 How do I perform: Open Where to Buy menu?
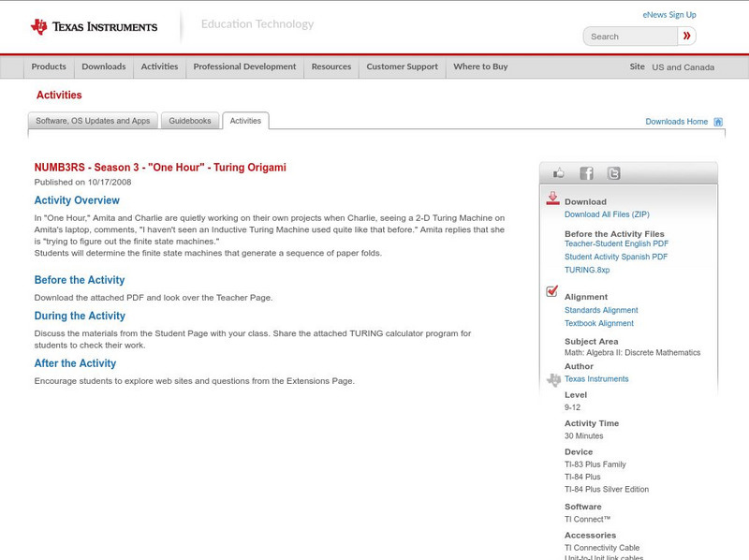click(x=480, y=66)
